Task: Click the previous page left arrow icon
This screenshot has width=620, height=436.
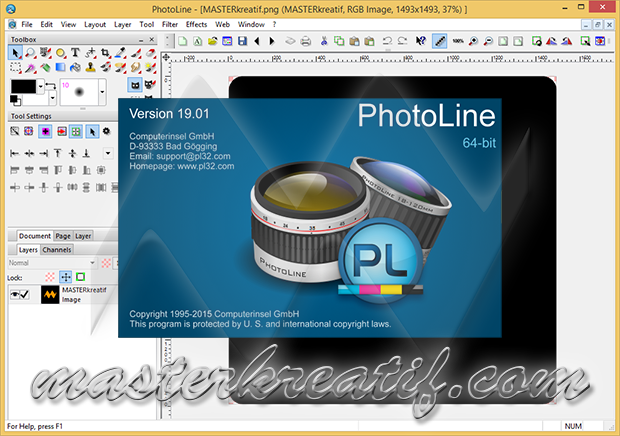Action: coord(257,41)
